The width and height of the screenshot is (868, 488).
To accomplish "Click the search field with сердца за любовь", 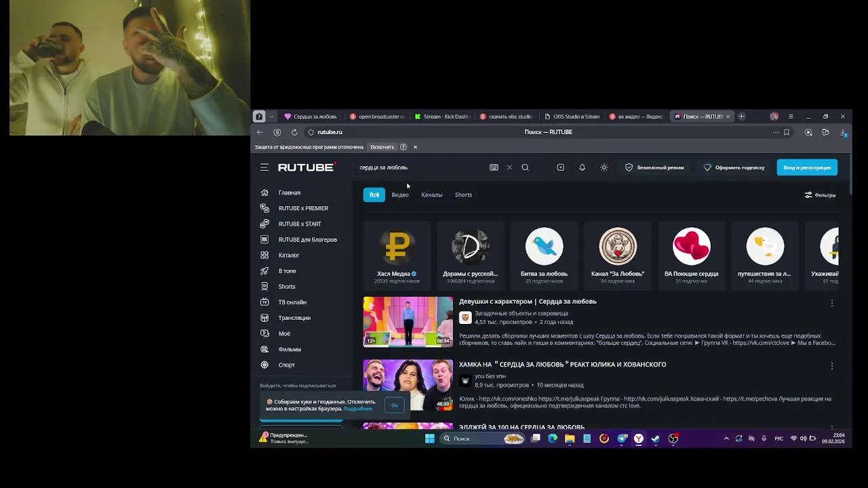I will point(420,167).
